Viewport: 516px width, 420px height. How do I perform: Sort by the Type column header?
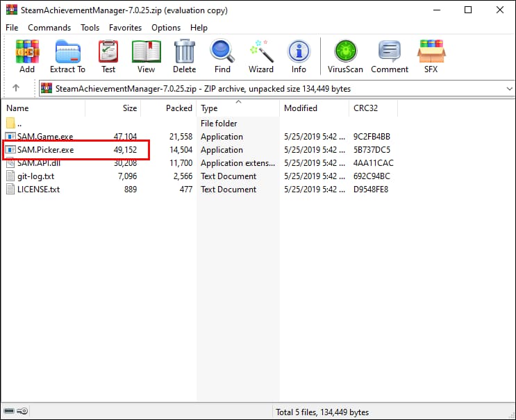(x=238, y=108)
